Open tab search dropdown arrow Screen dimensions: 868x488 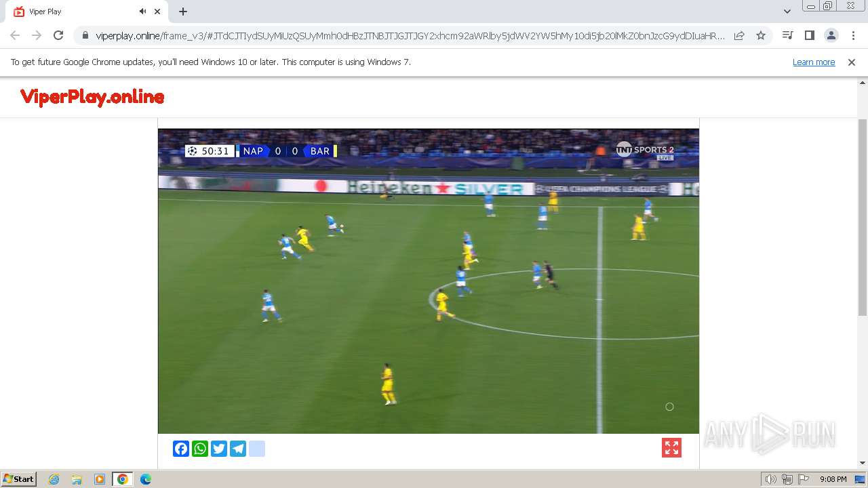[787, 12]
